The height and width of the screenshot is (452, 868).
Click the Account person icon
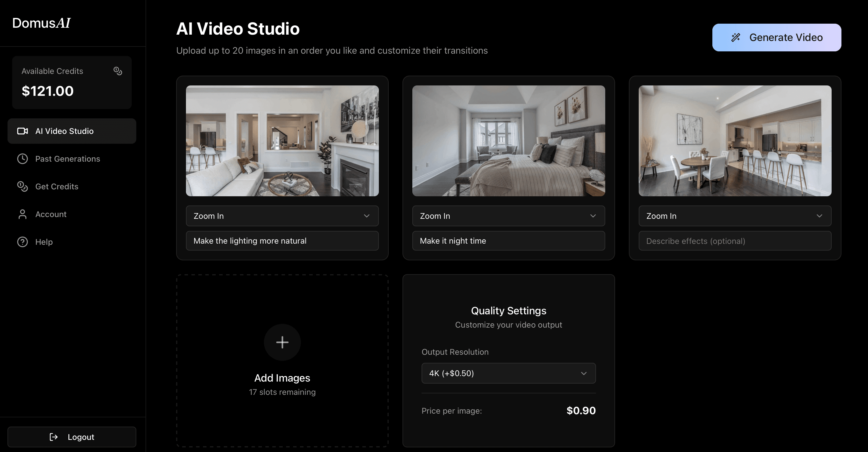pos(22,214)
